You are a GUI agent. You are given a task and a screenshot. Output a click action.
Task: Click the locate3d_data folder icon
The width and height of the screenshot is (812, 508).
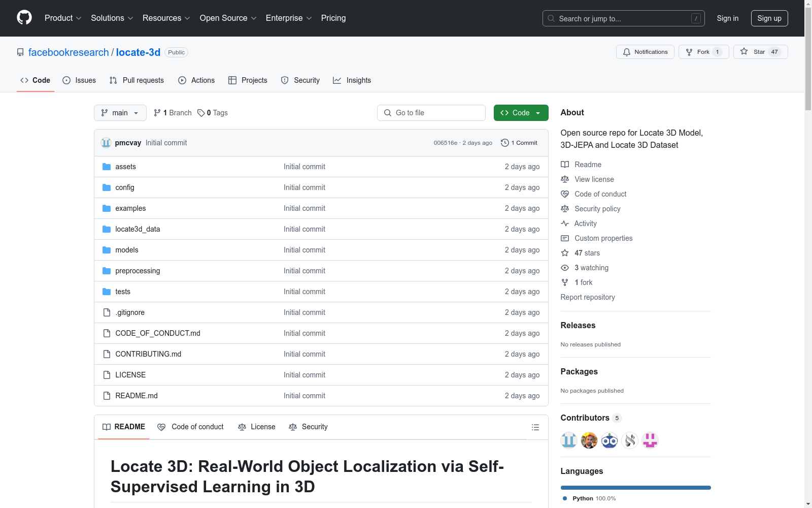107,229
